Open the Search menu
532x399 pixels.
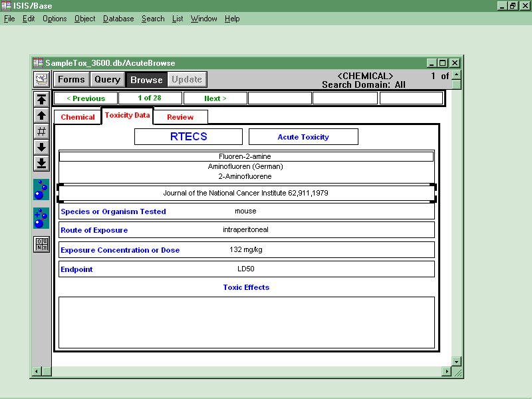tap(153, 19)
